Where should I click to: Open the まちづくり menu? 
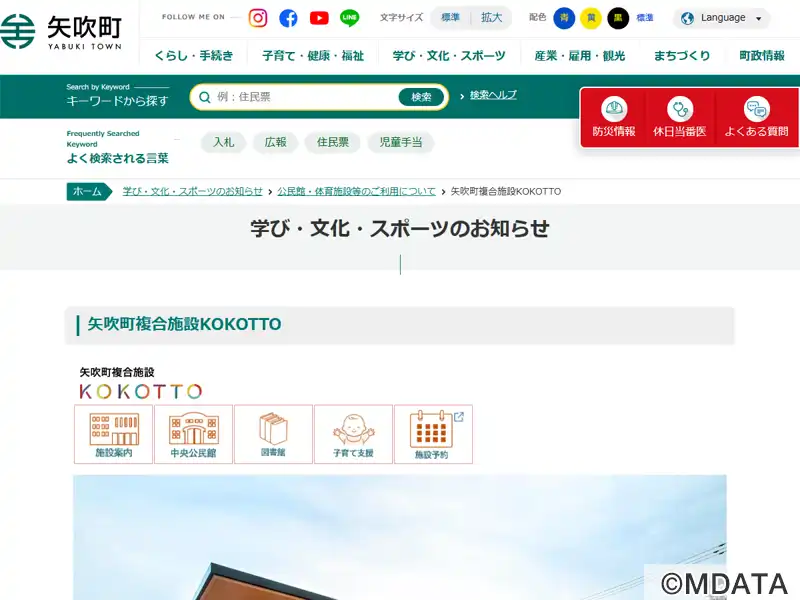pos(682,56)
